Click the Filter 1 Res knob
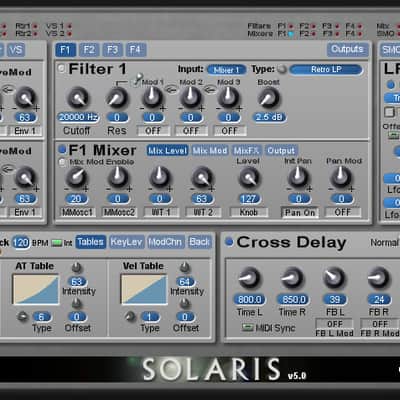 117,98
